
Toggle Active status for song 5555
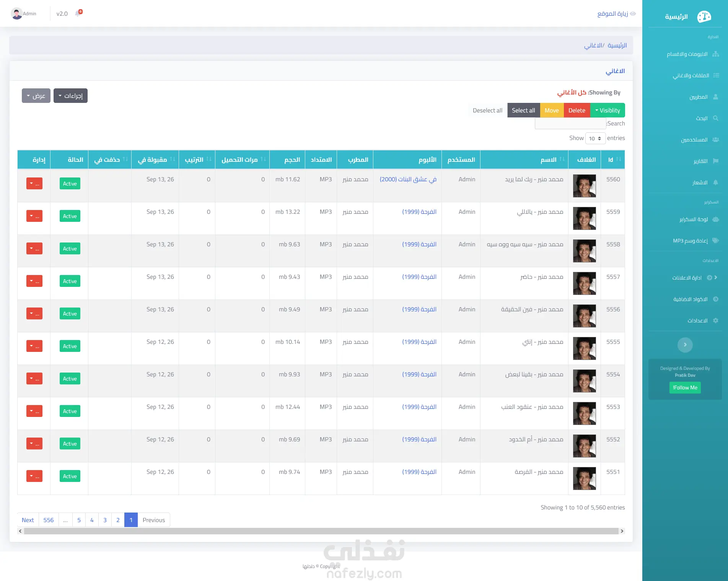pyautogui.click(x=70, y=346)
